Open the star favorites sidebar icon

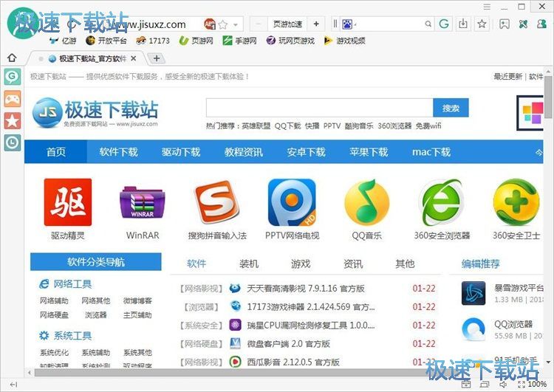[x=12, y=121]
